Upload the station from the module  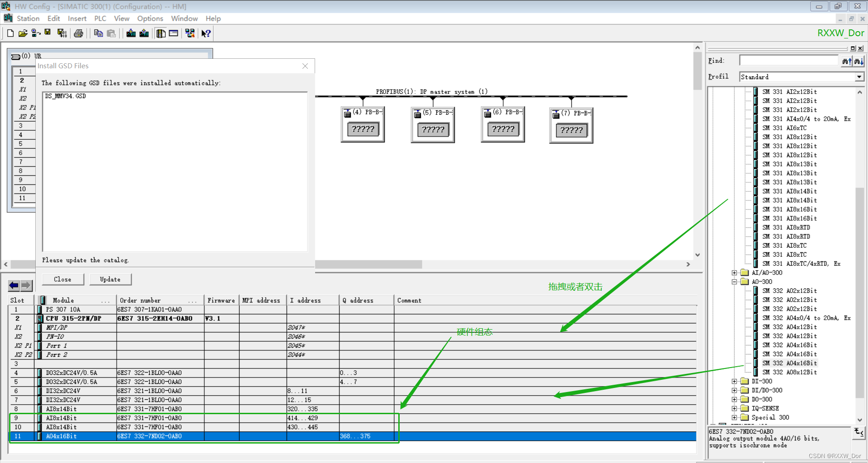coord(143,33)
